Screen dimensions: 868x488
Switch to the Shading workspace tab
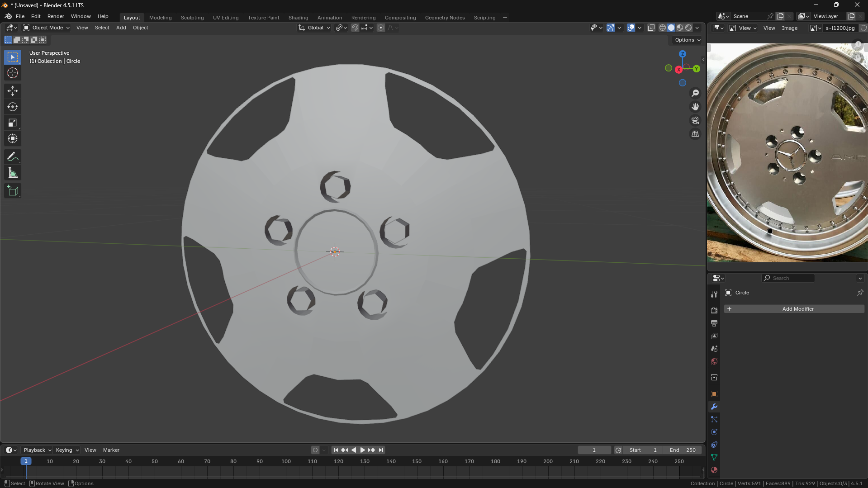point(298,18)
